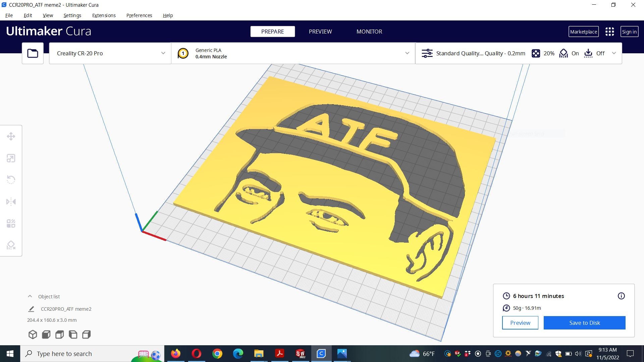Select the Rotate tool
The image size is (644, 362).
(11, 180)
